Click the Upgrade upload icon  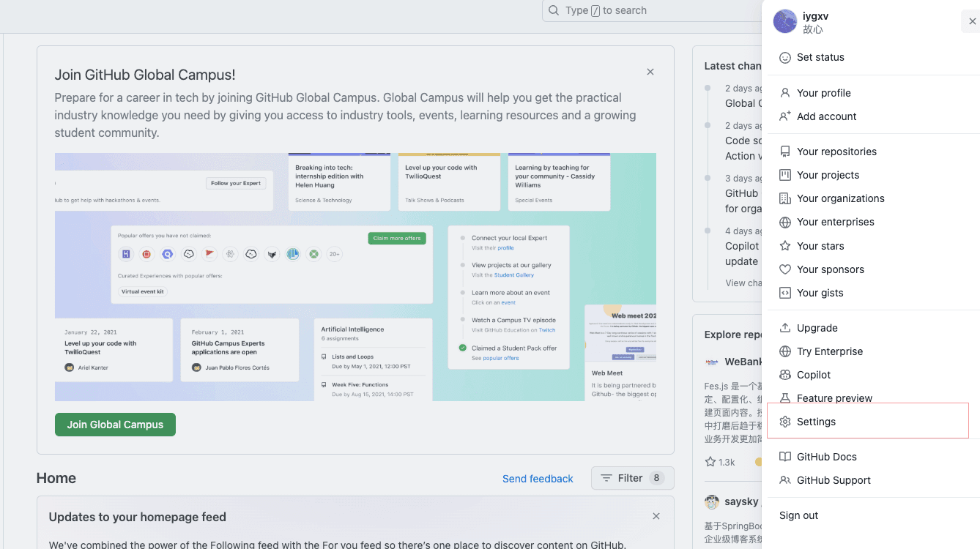pyautogui.click(x=785, y=328)
